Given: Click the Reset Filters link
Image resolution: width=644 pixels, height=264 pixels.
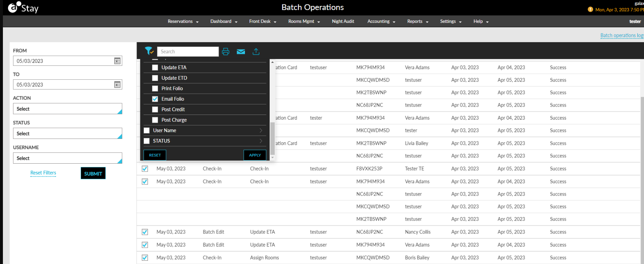Looking at the screenshot, I should pyautogui.click(x=43, y=173).
